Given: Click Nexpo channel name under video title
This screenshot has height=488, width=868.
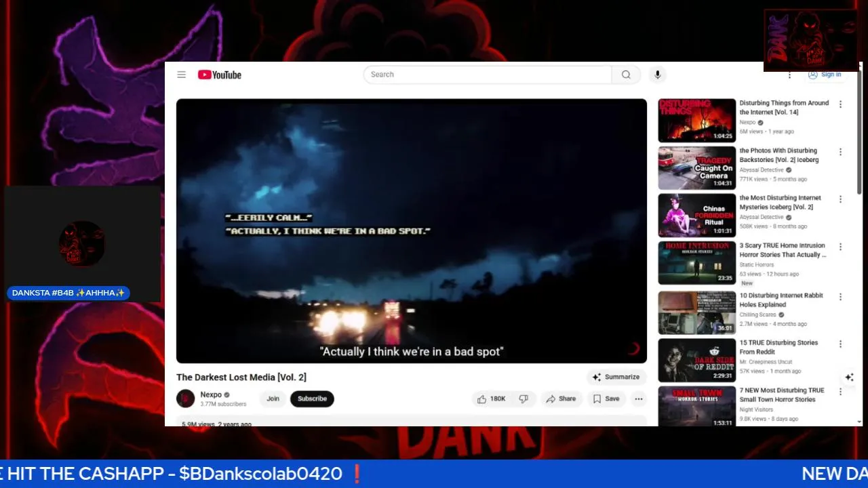Looking at the screenshot, I should point(211,394).
